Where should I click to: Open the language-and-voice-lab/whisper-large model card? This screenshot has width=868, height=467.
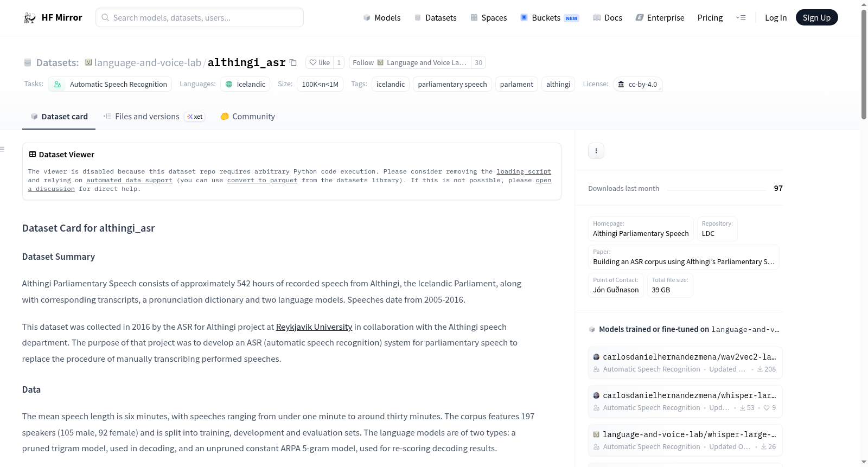[685, 440]
